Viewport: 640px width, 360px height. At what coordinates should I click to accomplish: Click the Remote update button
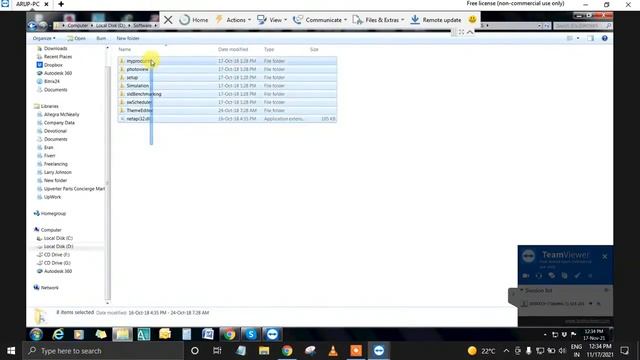point(436,20)
